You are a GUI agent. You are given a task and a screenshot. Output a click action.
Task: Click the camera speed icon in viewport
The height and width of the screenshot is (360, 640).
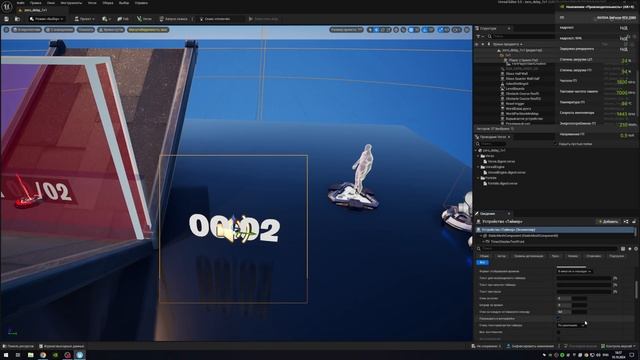[x=456, y=30]
